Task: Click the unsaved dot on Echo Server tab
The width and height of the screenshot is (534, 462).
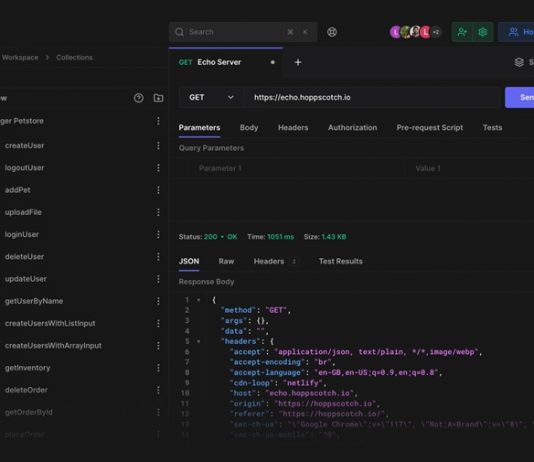Action: [x=272, y=62]
